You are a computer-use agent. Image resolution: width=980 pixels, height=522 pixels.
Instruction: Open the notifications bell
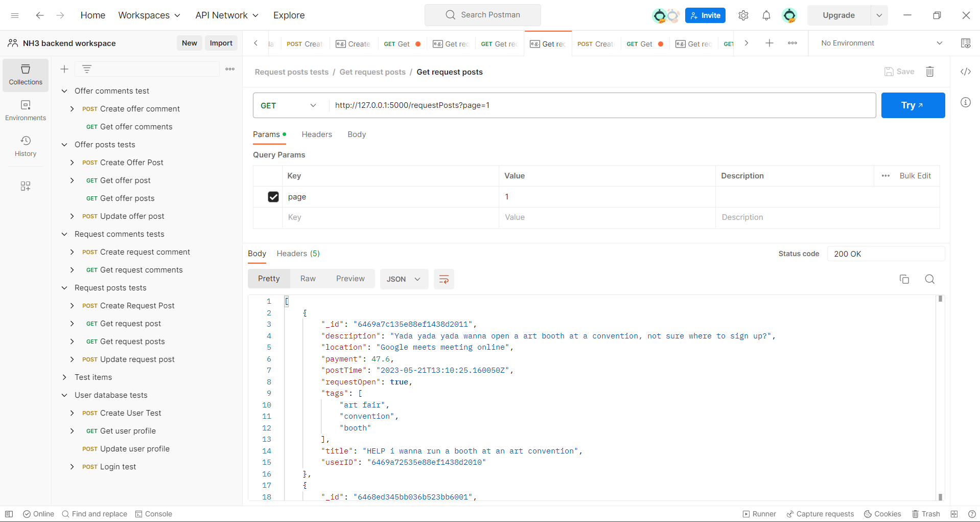coord(766,15)
